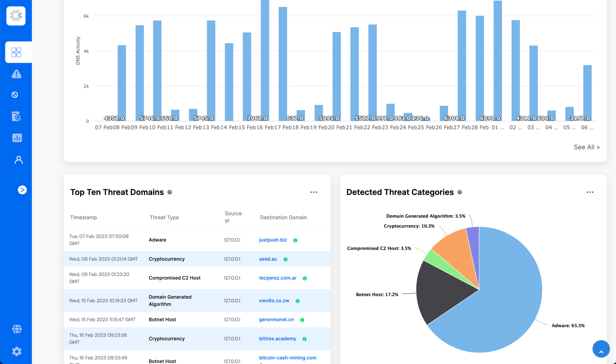This screenshot has width=616, height=364.
Task: Click info icon next to justpush.biz
Action: pos(295,240)
